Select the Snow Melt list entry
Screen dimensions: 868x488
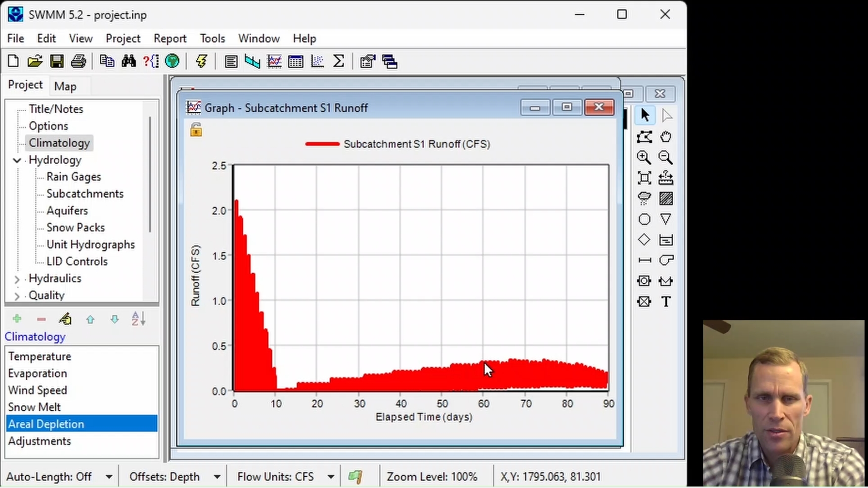82,407
